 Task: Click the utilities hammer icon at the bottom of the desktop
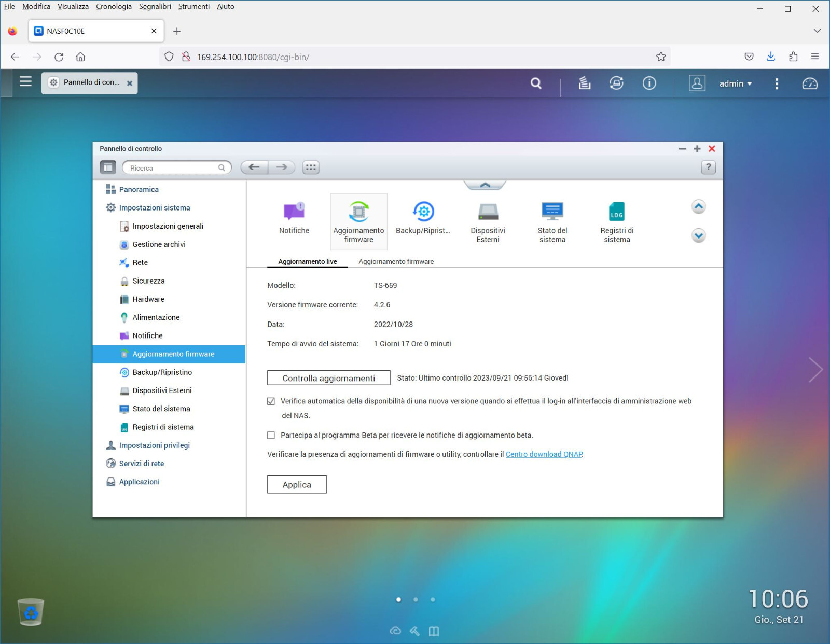(414, 631)
